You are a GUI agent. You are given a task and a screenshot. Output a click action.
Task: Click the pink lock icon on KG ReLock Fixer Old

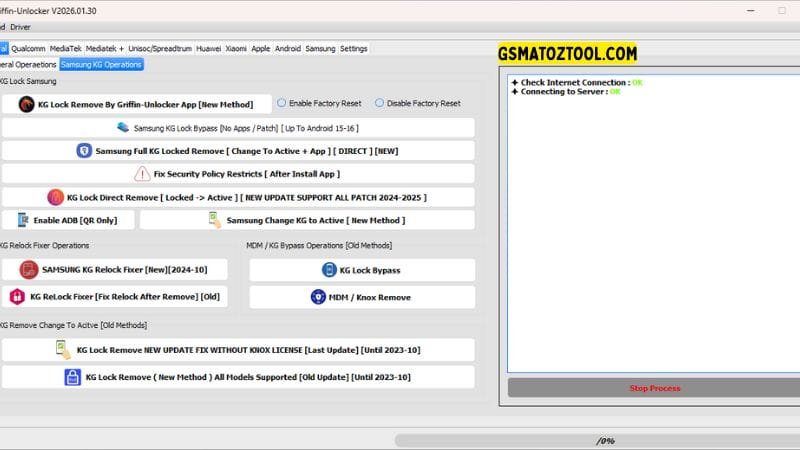[x=17, y=296]
